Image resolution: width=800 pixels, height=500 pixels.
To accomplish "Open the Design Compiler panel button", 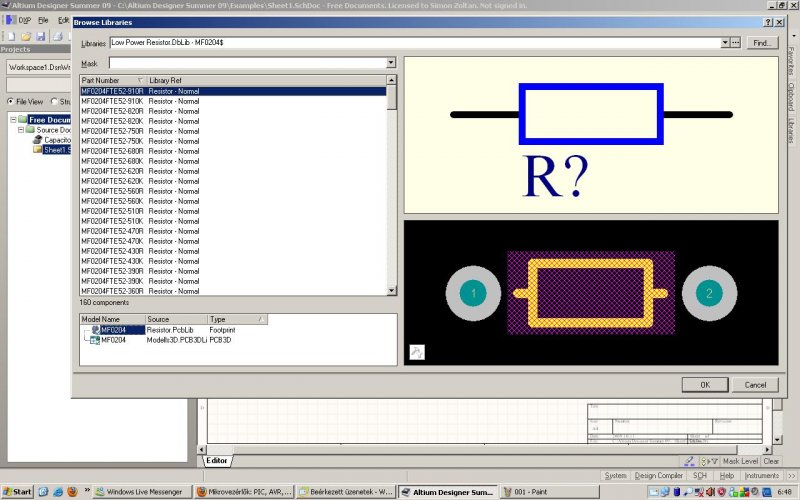I will click(659, 476).
